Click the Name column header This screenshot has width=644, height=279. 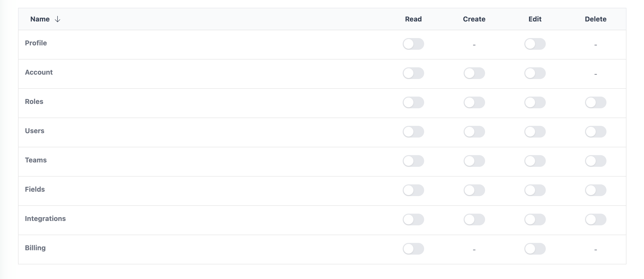[40, 19]
